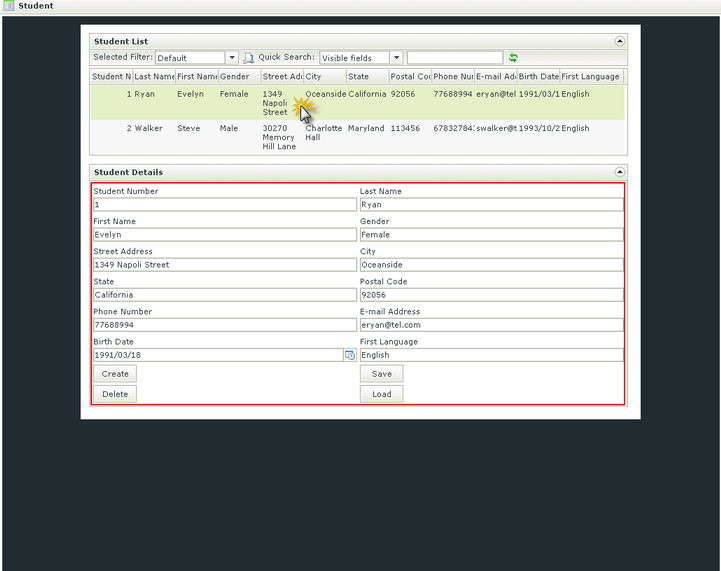Click the Quick Search text box
This screenshot has width=721, height=571.
pos(455,57)
